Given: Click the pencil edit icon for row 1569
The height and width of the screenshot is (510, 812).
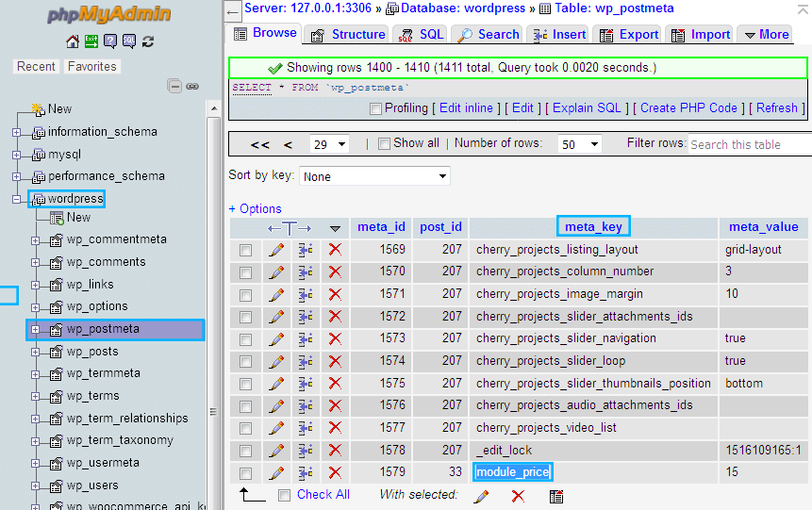Looking at the screenshot, I should point(276,250).
